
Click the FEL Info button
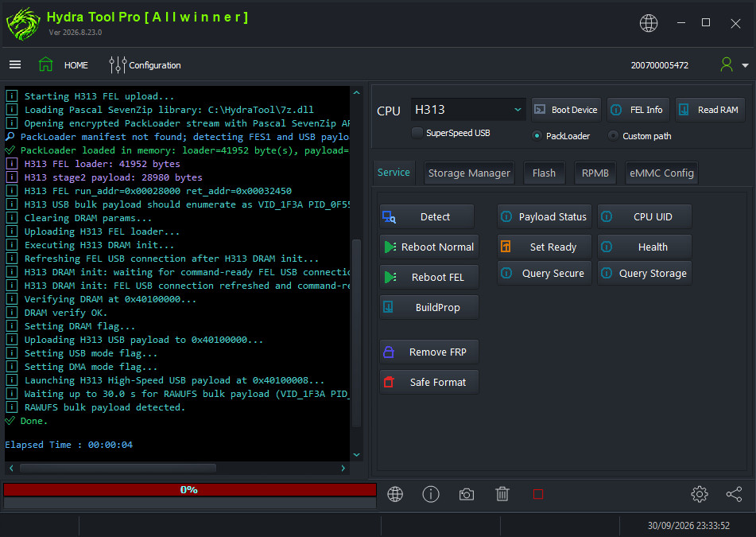638,110
